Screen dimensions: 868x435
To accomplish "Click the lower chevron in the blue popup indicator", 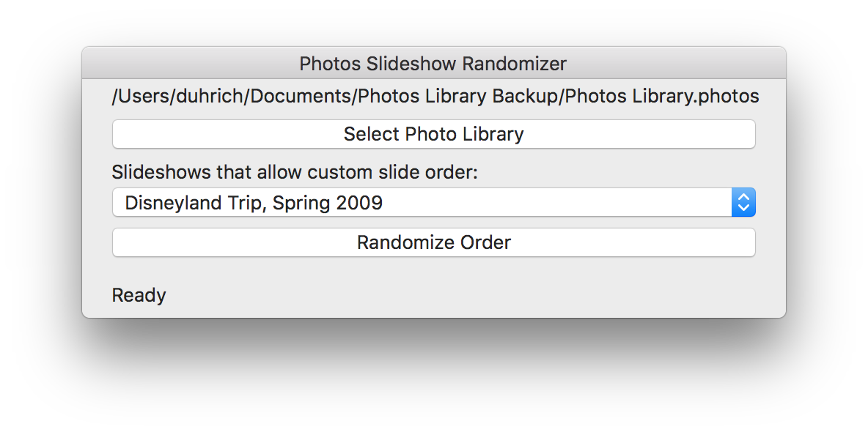I will pyautogui.click(x=743, y=209).
